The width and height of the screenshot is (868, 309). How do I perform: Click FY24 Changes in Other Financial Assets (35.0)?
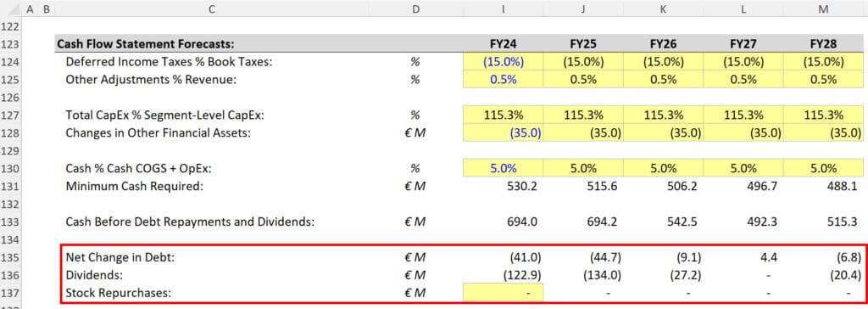click(504, 133)
